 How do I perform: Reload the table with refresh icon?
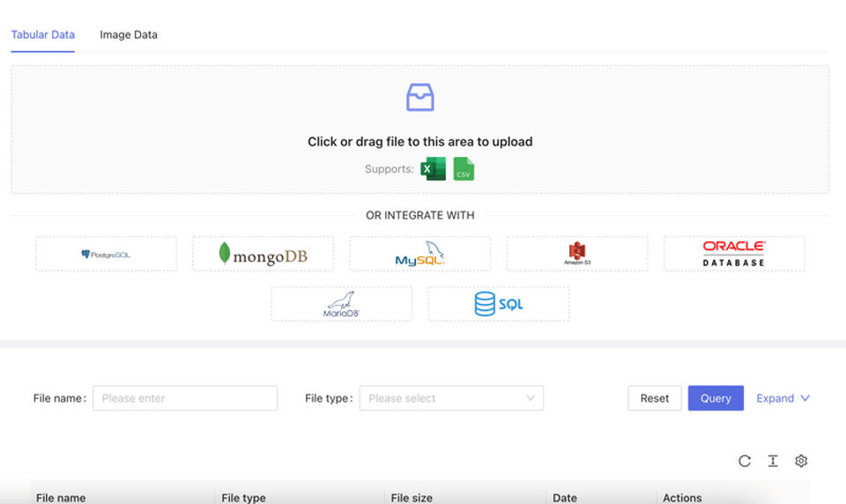[x=745, y=461]
